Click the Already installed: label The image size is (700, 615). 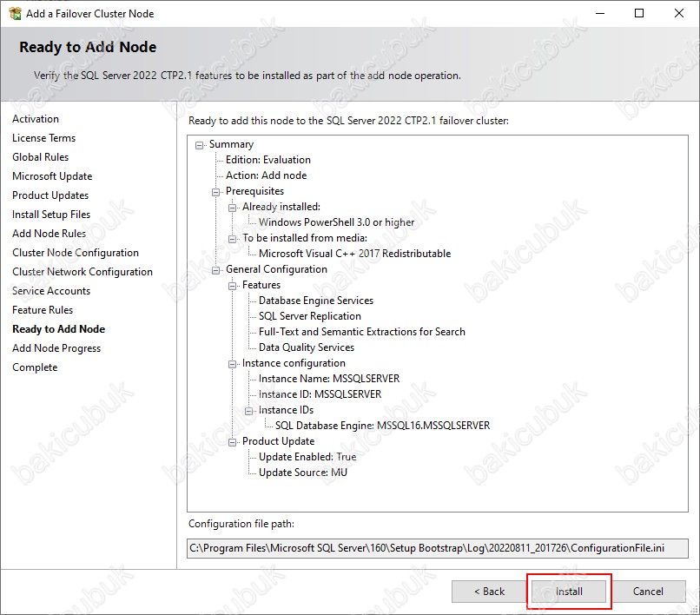[x=281, y=207]
